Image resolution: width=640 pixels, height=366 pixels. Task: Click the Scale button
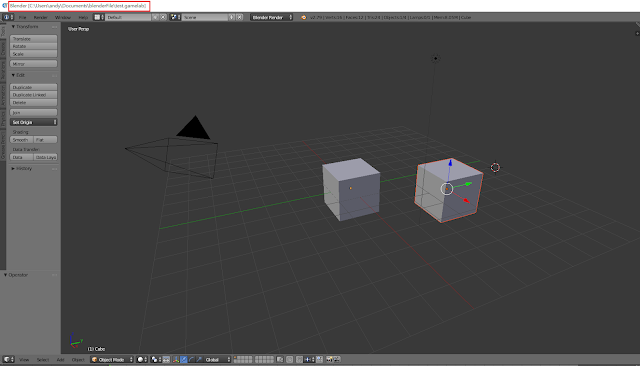pyautogui.click(x=33, y=54)
